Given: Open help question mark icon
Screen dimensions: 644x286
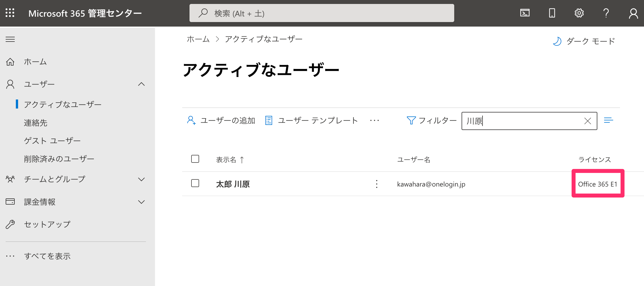Looking at the screenshot, I should [606, 13].
